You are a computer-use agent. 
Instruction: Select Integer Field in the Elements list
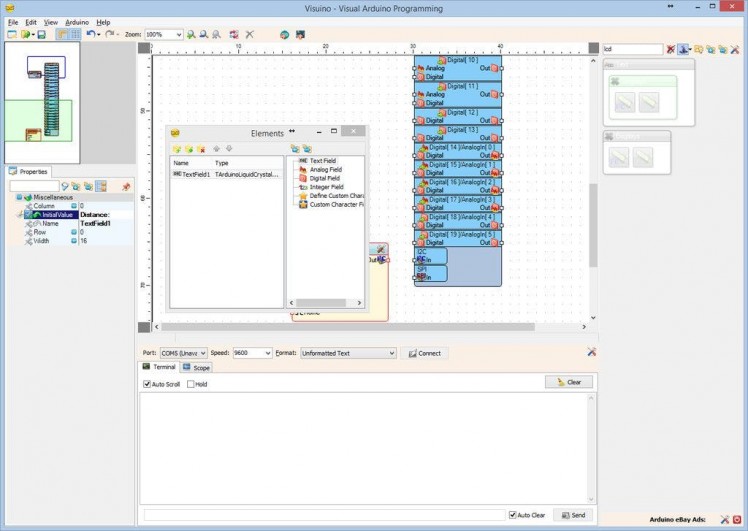click(x=326, y=187)
